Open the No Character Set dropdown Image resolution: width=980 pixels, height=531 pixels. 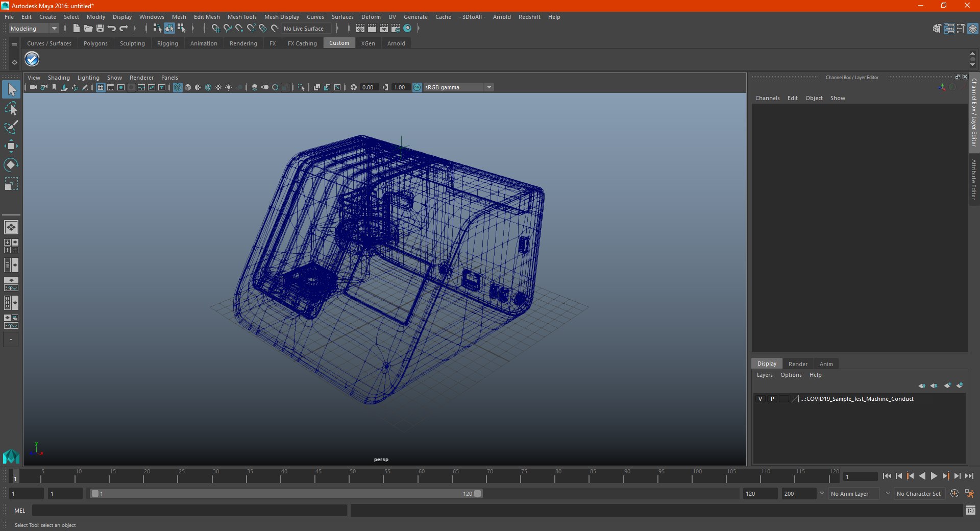coord(920,494)
